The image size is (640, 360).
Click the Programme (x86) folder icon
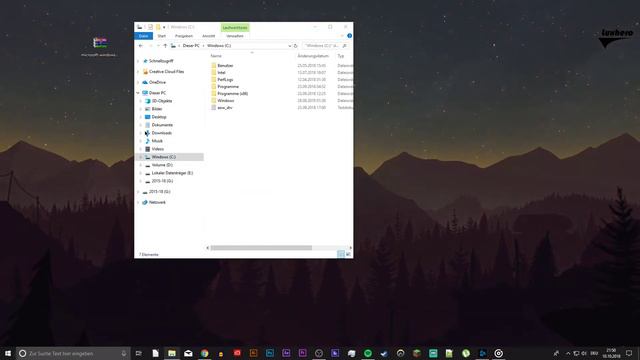pyautogui.click(x=214, y=93)
